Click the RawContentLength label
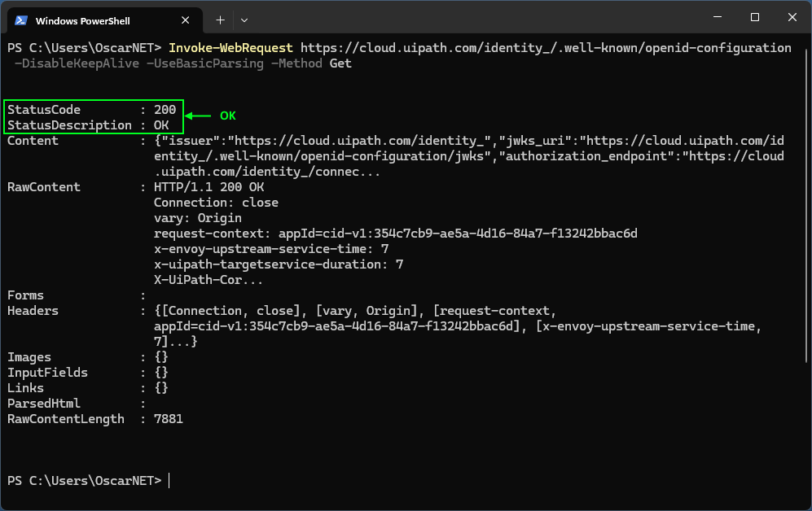The width and height of the screenshot is (812, 511). tap(66, 419)
